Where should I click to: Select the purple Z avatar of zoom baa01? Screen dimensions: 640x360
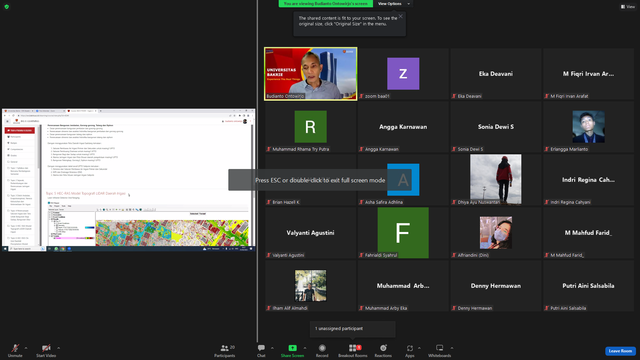[403, 73]
